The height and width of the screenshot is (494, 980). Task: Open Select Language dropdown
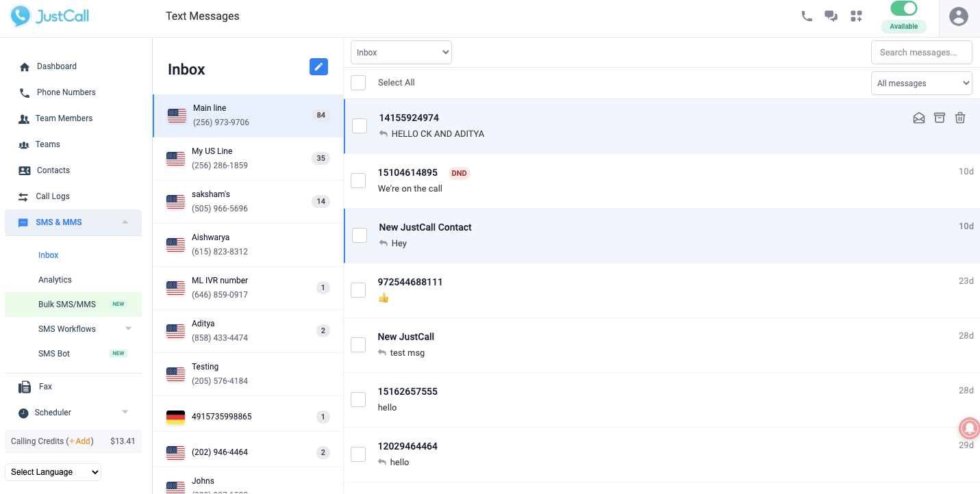point(53,472)
